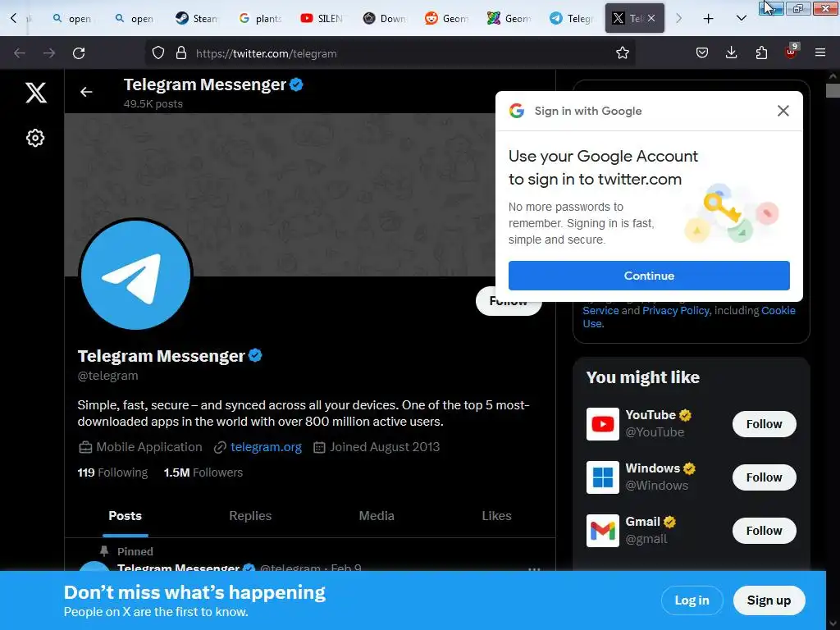Click the verified badge beside profile name
Image resolution: width=840 pixels, height=630 pixels.
(256, 356)
